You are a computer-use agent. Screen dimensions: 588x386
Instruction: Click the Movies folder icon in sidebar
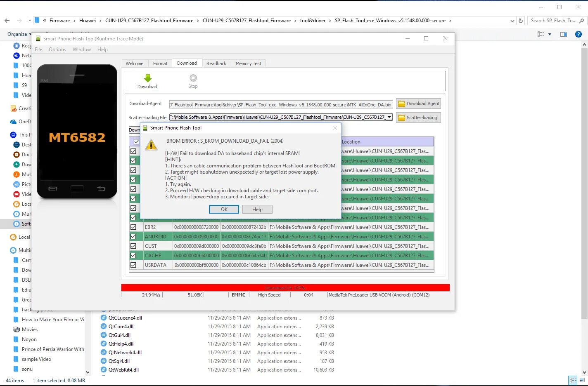(17, 329)
